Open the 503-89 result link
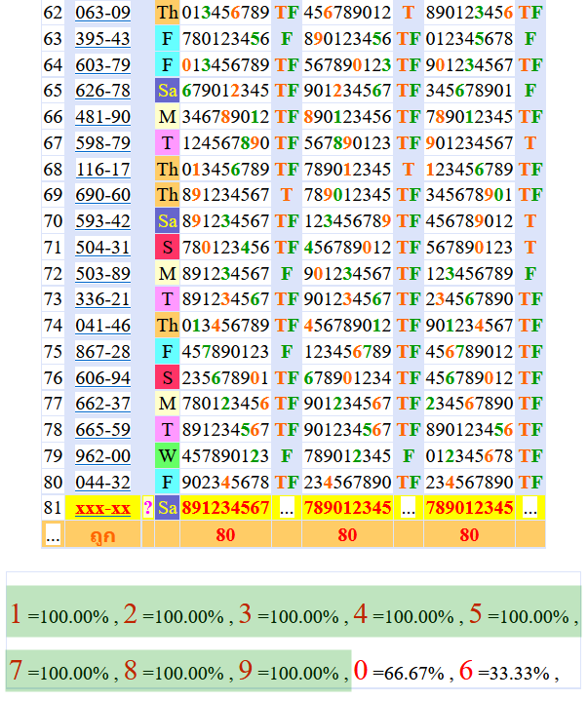The height and width of the screenshot is (701, 588). 102,274
